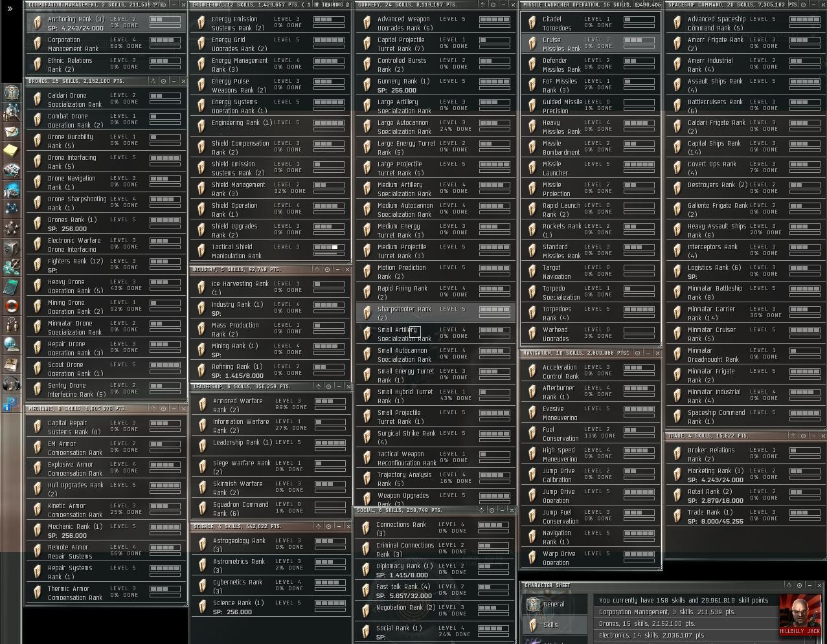The width and height of the screenshot is (827, 644).
Task: Select the Remote Armor Repair Systems row
Action: pos(106,551)
